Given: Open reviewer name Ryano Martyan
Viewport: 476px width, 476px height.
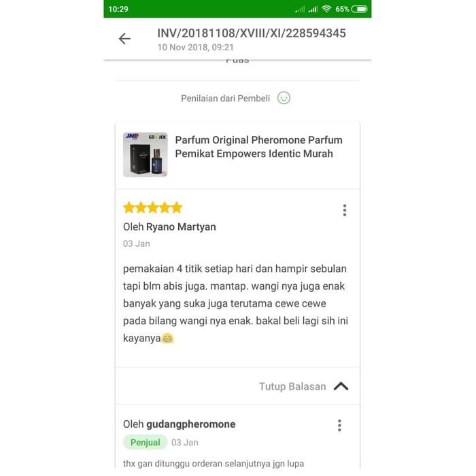Looking at the screenshot, I should click(x=181, y=226).
